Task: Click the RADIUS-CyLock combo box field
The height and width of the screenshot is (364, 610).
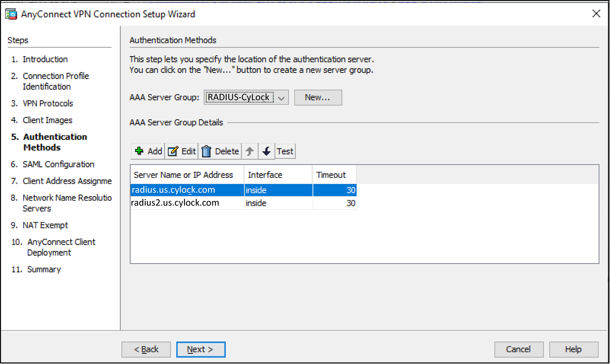Action: [240, 97]
